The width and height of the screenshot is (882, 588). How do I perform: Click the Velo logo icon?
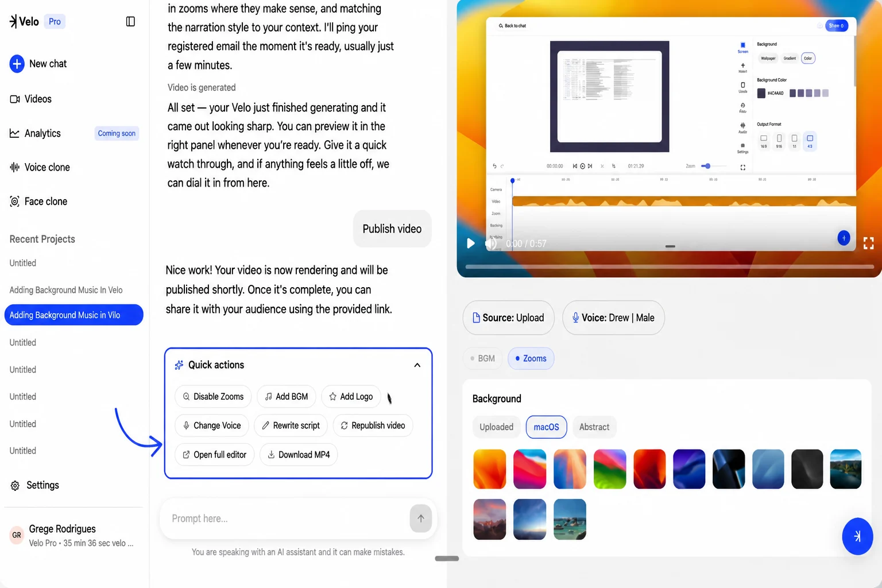click(13, 21)
